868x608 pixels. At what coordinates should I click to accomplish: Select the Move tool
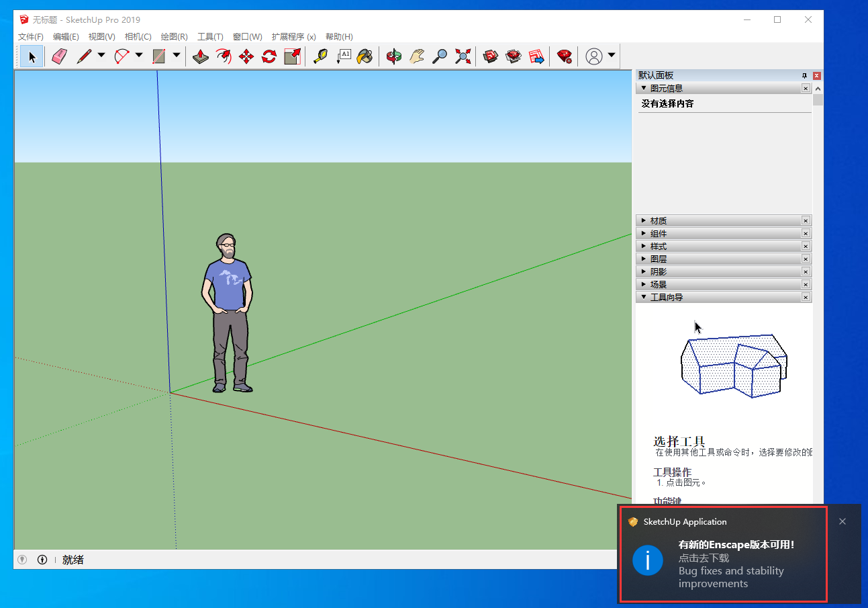click(x=246, y=56)
